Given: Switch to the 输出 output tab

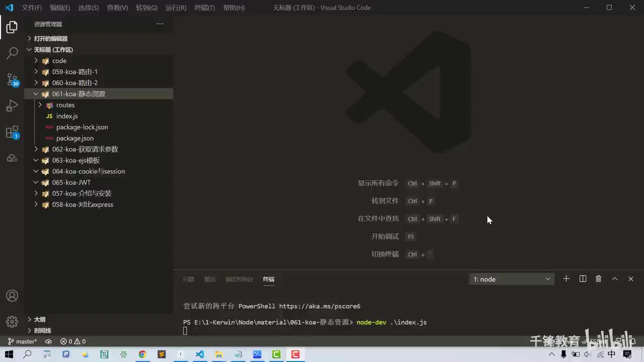Looking at the screenshot, I should [210, 279].
